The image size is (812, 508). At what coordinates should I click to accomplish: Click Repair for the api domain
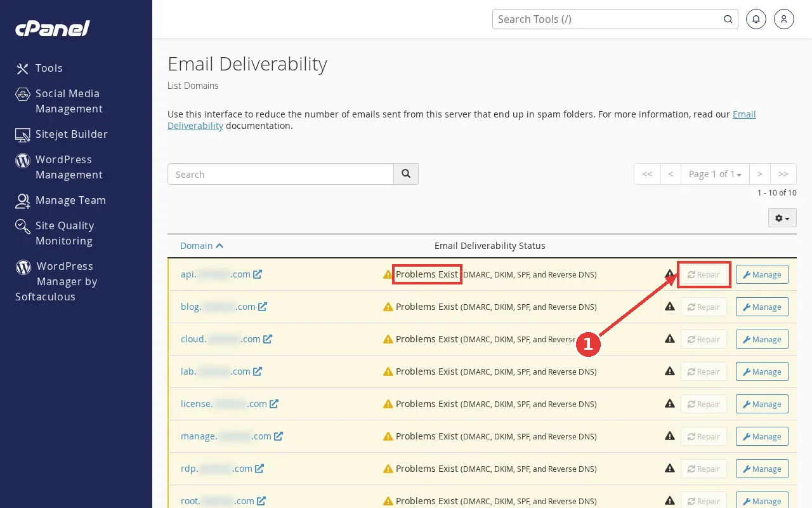[x=704, y=274]
